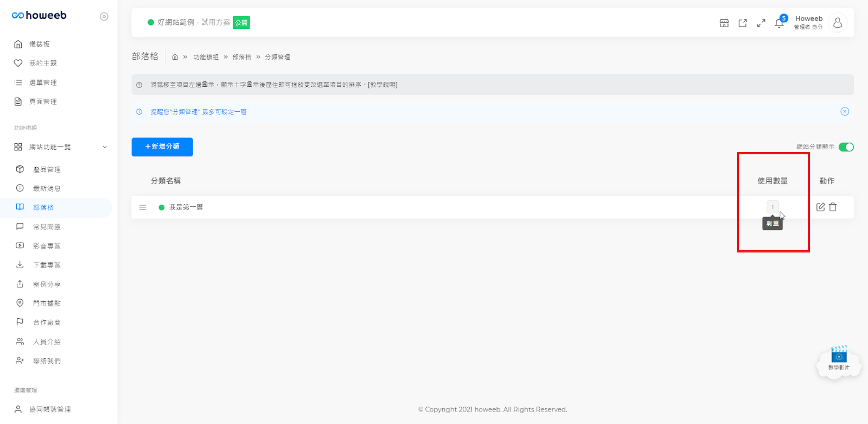Screen dimensions: 868x424
Task: Click the 公開 status badge
Action: [x=241, y=22]
